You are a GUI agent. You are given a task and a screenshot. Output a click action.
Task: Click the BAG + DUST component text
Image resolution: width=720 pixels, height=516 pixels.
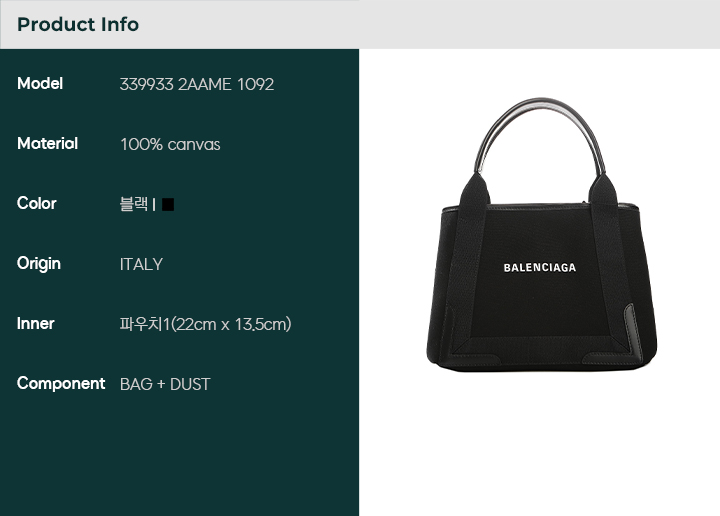click(x=165, y=384)
